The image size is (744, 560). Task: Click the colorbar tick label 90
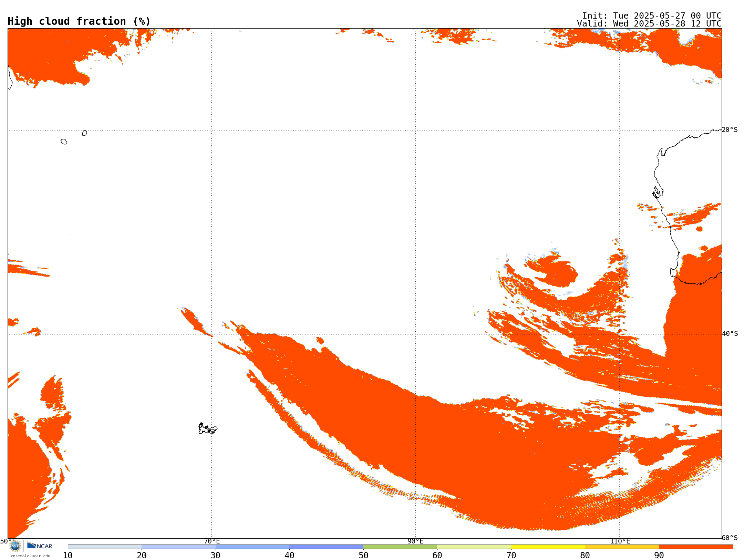pyautogui.click(x=659, y=555)
